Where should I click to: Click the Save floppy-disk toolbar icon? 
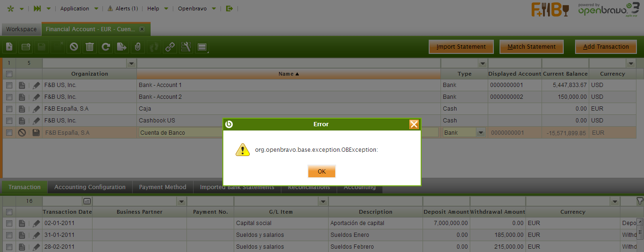tap(42, 47)
